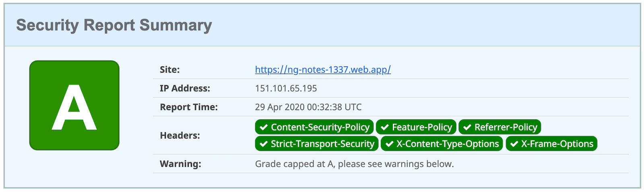Click the checkmark icon beside Content-Security-Policy

(x=264, y=127)
